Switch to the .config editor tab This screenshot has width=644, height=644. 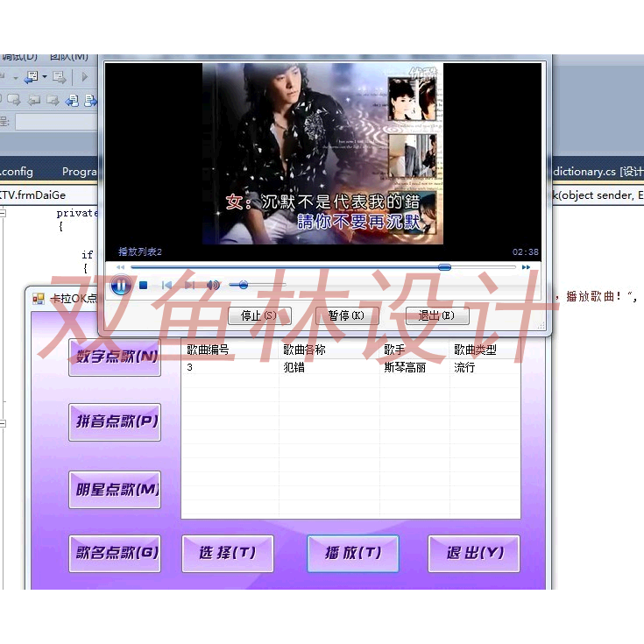coord(17,172)
